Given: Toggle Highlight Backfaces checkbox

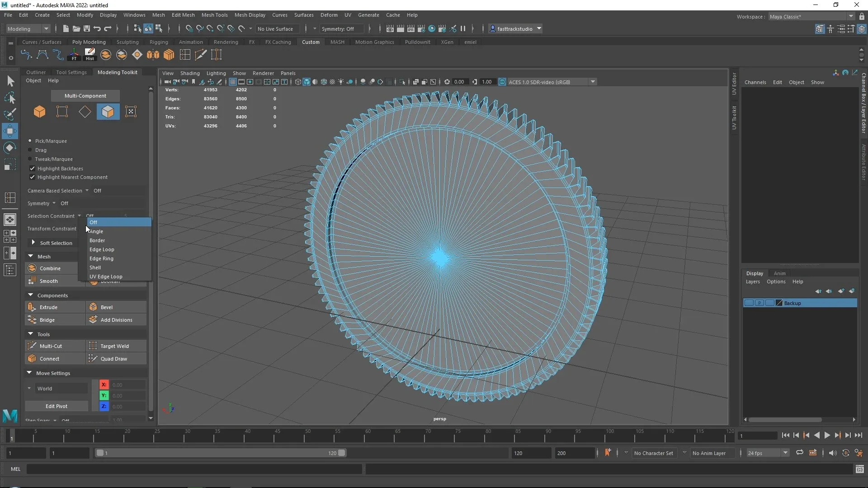Looking at the screenshot, I should (32, 168).
